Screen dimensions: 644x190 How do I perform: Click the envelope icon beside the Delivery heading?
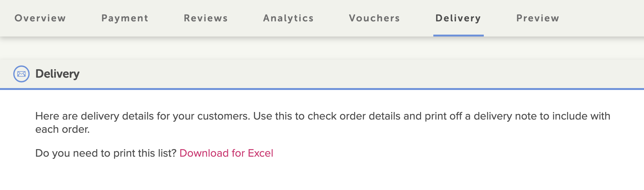tap(21, 74)
